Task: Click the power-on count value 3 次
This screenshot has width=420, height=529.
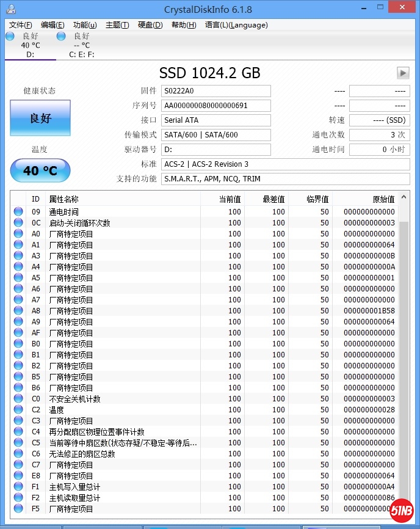Action: tap(380, 135)
